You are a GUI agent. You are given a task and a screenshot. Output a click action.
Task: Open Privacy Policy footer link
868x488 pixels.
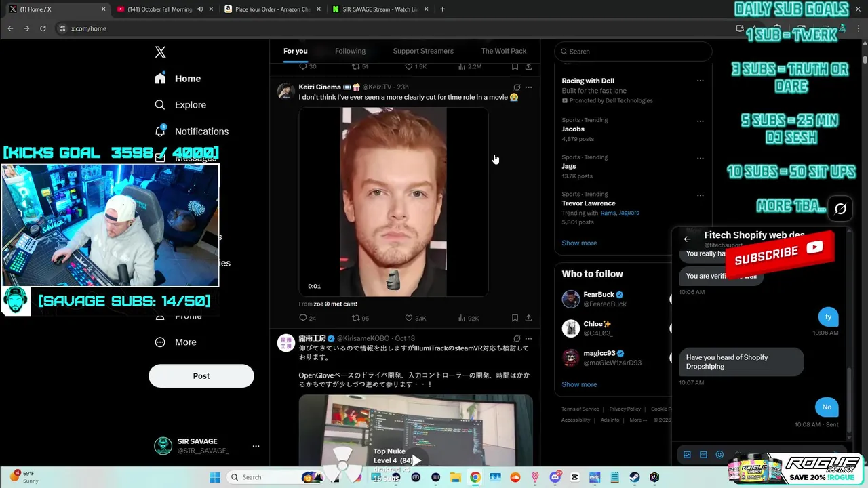[x=625, y=409]
